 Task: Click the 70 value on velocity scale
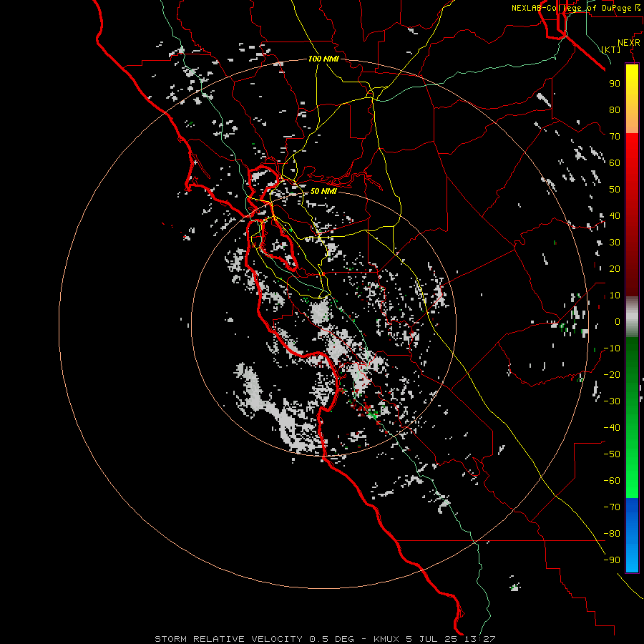[x=615, y=137]
